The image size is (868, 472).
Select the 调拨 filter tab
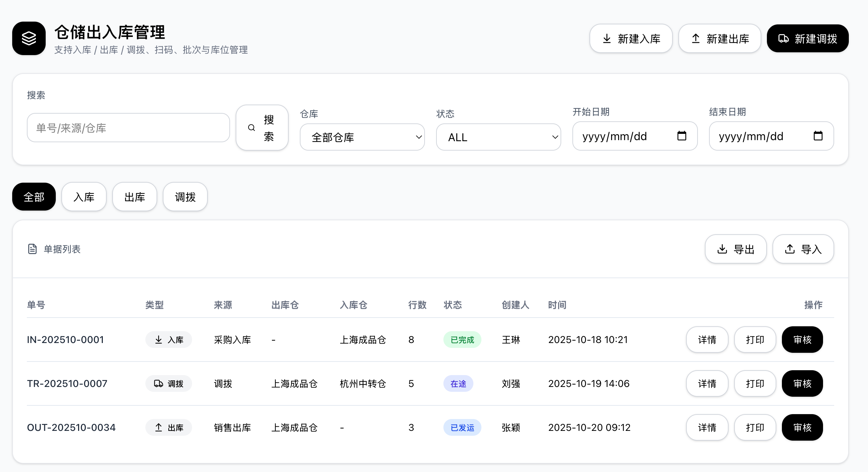point(185,197)
